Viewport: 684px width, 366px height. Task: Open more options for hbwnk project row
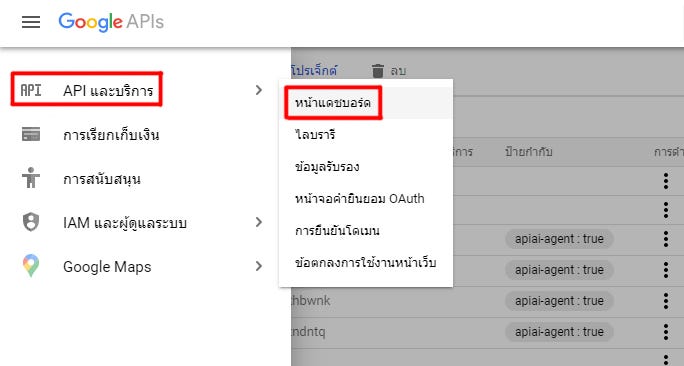666,301
